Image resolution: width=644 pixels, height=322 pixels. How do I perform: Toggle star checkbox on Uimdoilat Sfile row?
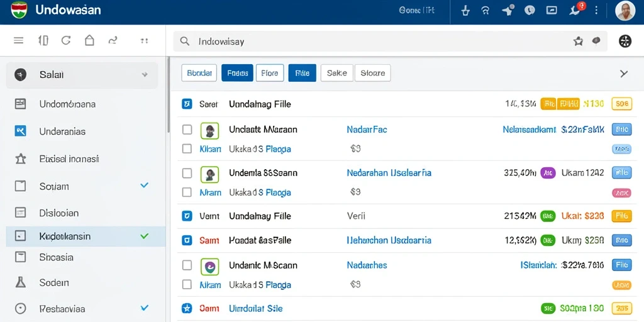[187, 308]
